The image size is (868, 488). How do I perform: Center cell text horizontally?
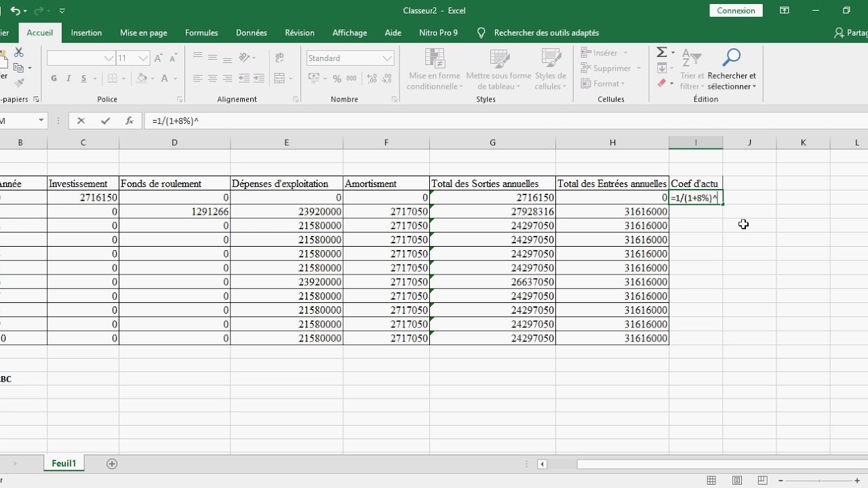point(212,79)
